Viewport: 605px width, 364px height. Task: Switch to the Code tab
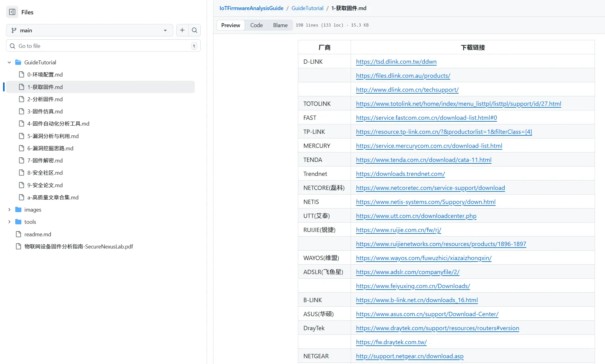[256, 25]
